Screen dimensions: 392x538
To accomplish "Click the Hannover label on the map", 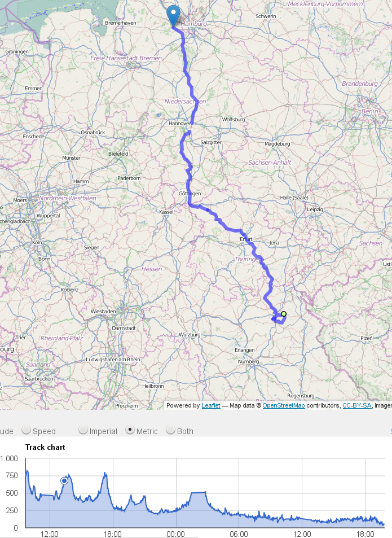I will click(179, 123).
